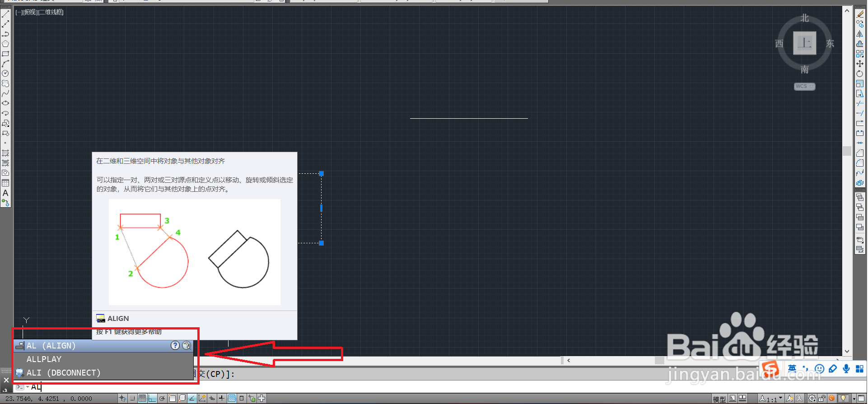The width and height of the screenshot is (868, 404).
Task: Select the Offset tool
Action: (x=860, y=44)
